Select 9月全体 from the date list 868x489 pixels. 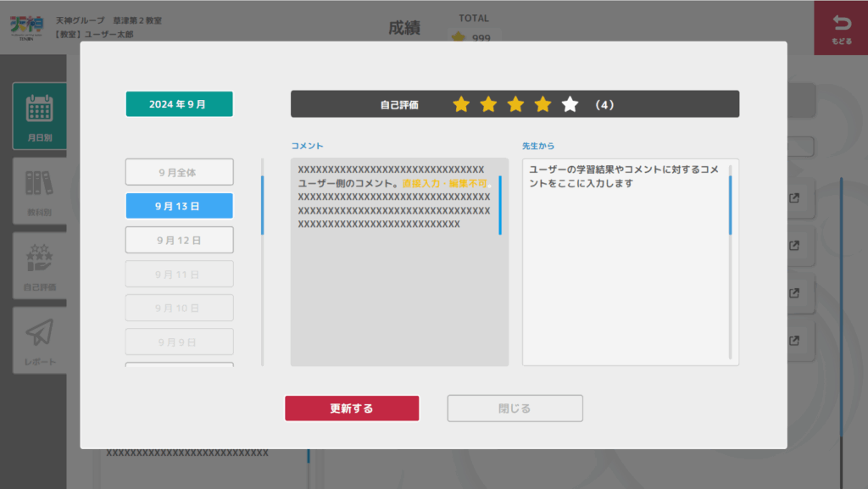(x=179, y=171)
